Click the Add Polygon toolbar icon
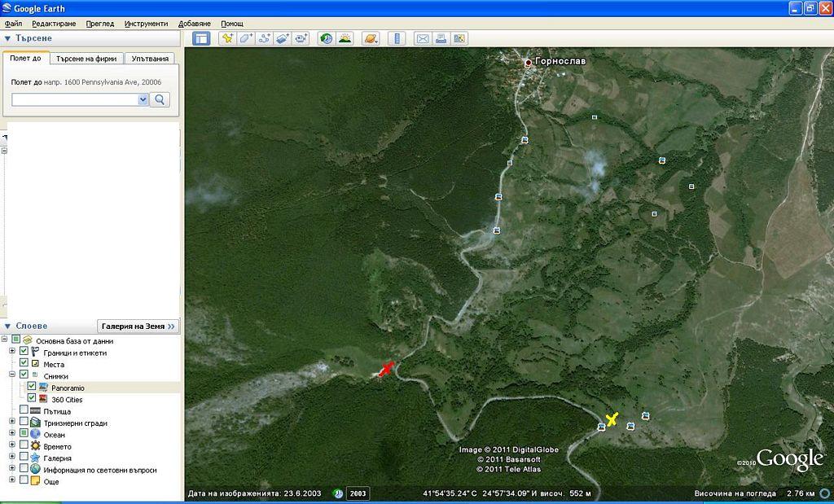Image resolution: width=834 pixels, height=504 pixels. 246,38
